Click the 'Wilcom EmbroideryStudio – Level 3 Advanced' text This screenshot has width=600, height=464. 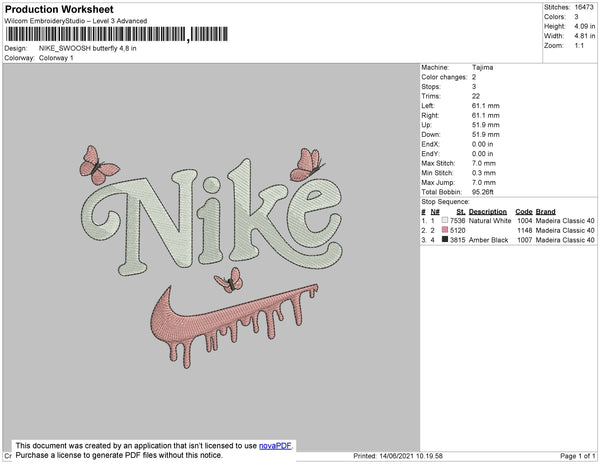(x=76, y=21)
